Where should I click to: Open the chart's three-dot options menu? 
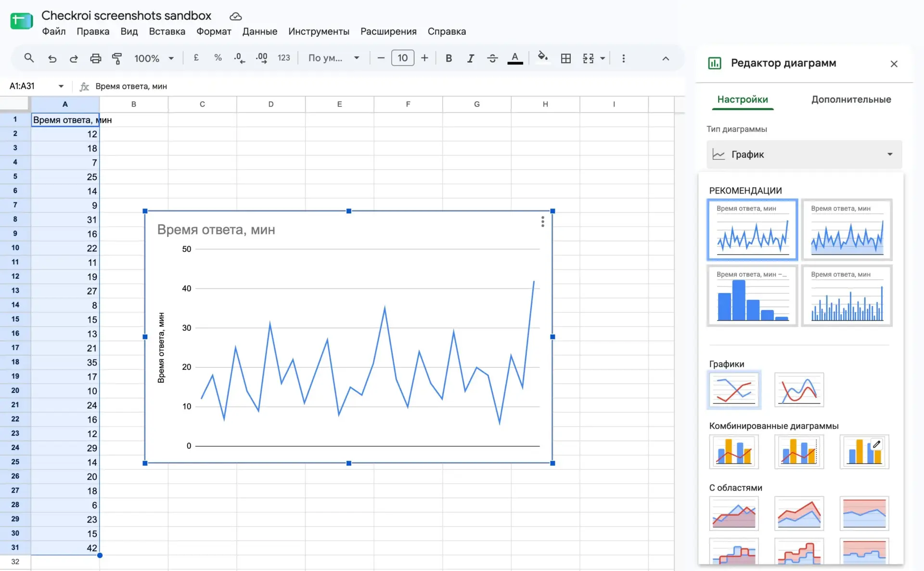pyautogui.click(x=542, y=221)
